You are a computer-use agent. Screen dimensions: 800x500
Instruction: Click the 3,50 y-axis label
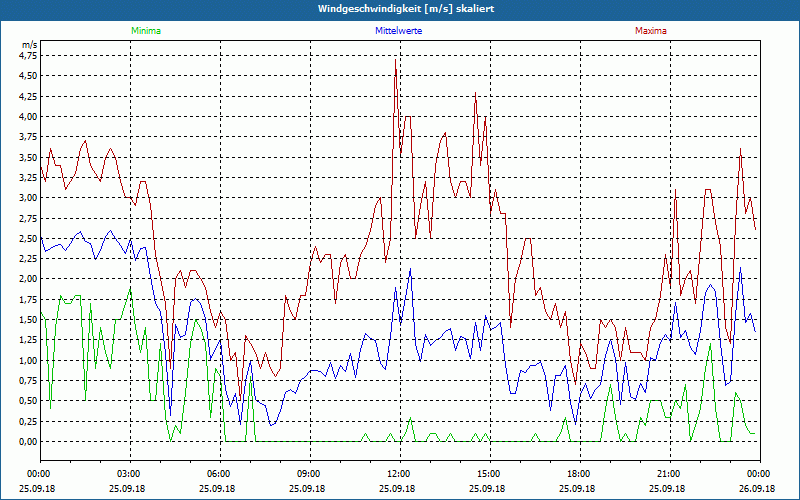(x=28, y=157)
